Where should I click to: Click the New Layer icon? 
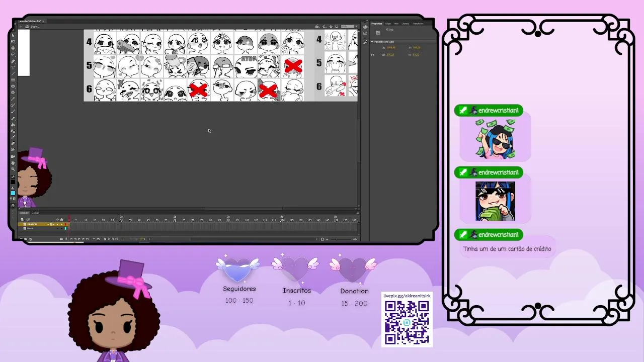pyautogui.click(x=21, y=239)
